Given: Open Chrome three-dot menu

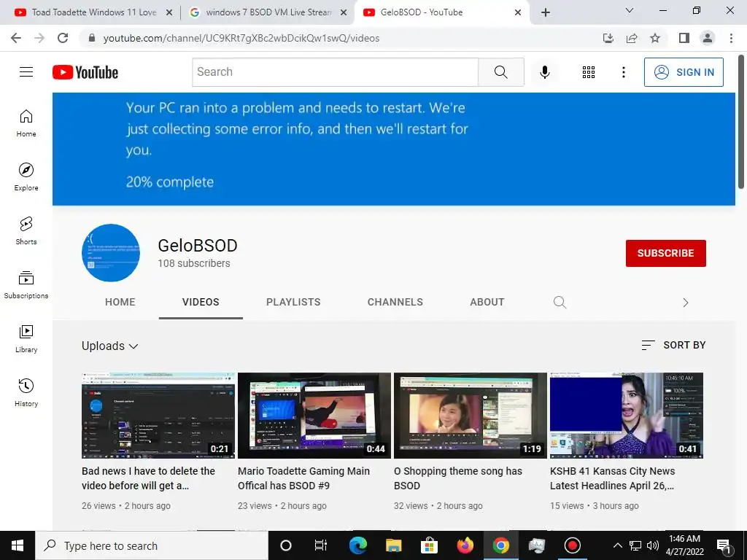Looking at the screenshot, I should pyautogui.click(x=731, y=38).
